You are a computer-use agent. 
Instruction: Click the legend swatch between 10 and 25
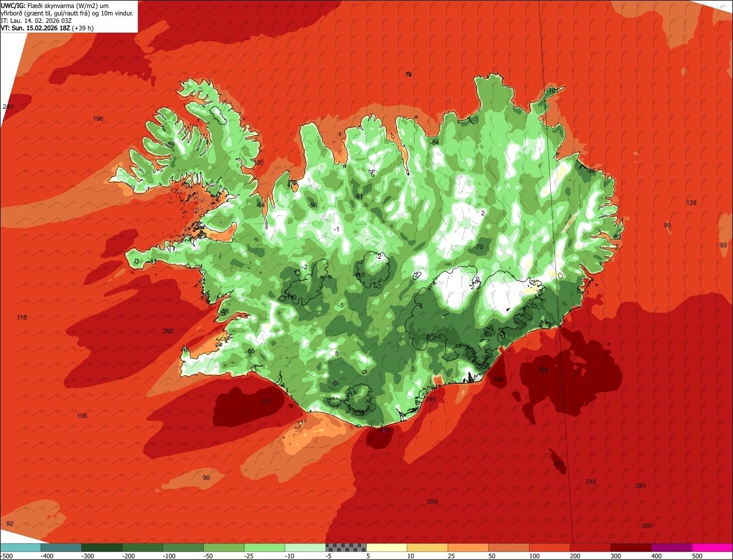pyautogui.click(x=427, y=547)
